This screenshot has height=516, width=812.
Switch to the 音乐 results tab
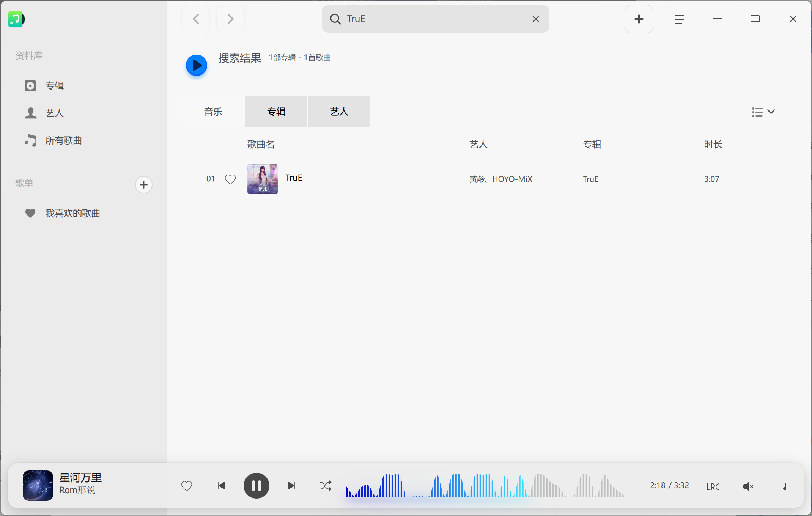(213, 112)
